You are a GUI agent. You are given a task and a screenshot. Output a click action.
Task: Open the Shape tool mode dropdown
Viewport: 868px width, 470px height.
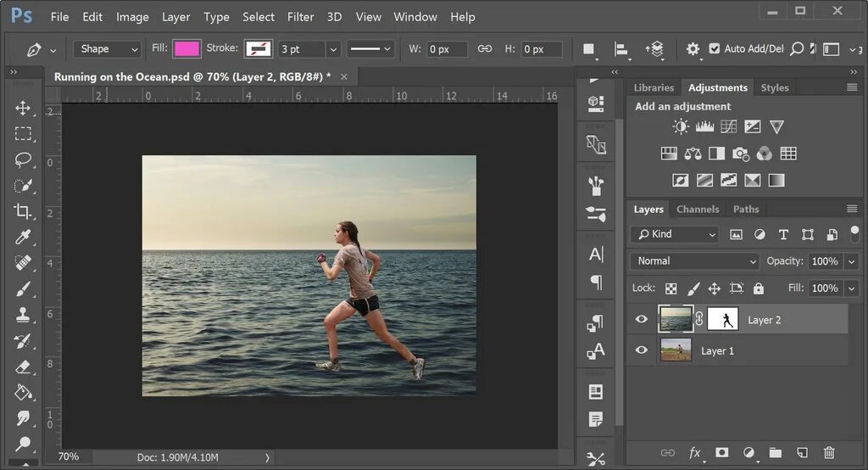click(107, 49)
